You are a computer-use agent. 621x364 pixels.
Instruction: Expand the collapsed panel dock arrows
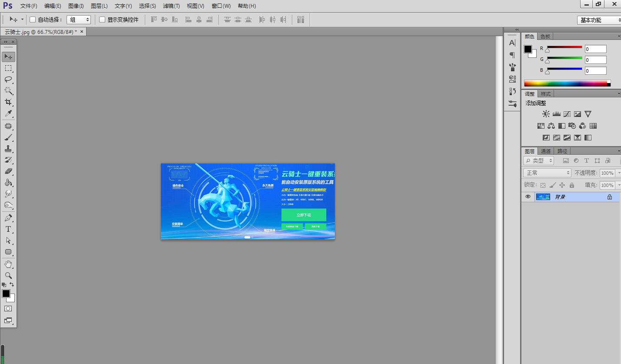pos(517,30)
